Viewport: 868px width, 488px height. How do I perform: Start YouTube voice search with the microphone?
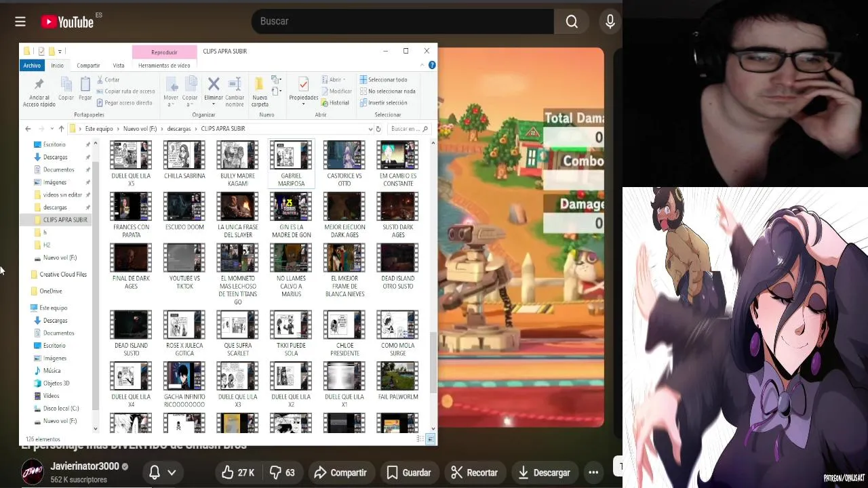coord(610,22)
